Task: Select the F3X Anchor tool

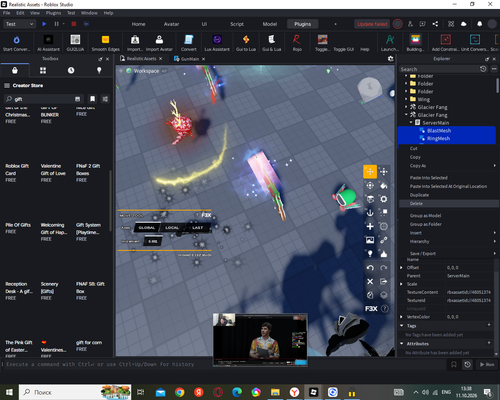Action: point(370,213)
